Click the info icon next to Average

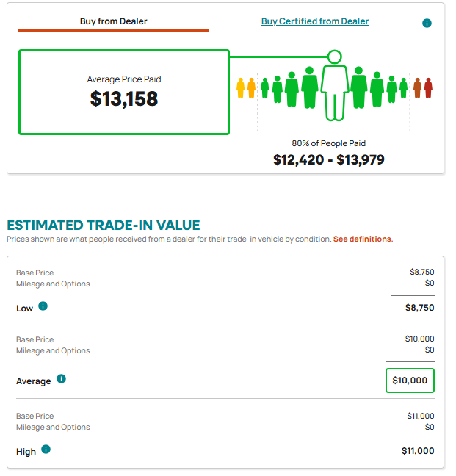61,379
